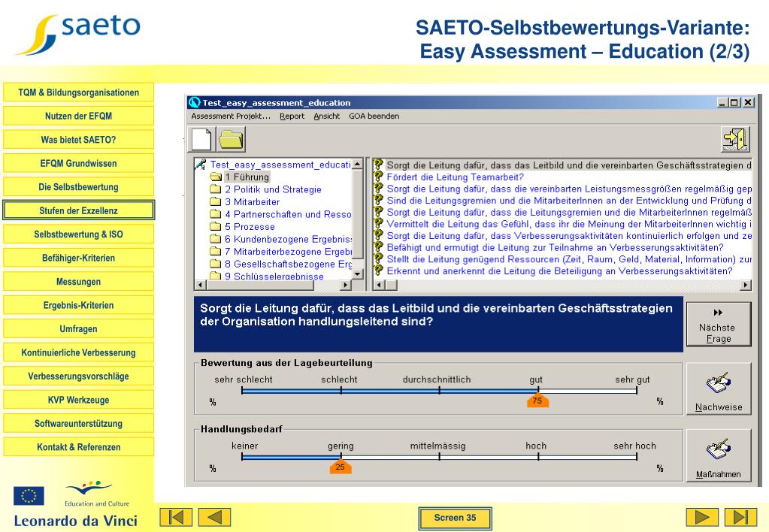
Task: Open Selbstbewertung & ISO sidebar button
Action: tap(78, 234)
